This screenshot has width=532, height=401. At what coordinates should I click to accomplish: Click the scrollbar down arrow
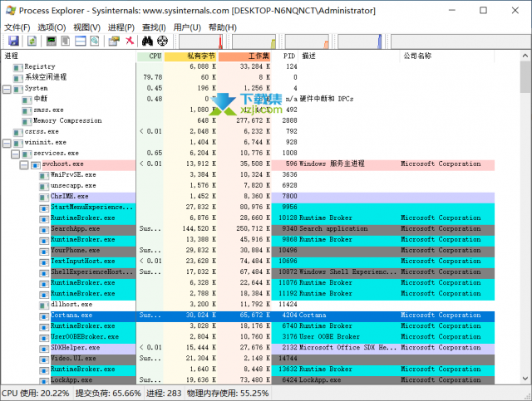[525, 379]
